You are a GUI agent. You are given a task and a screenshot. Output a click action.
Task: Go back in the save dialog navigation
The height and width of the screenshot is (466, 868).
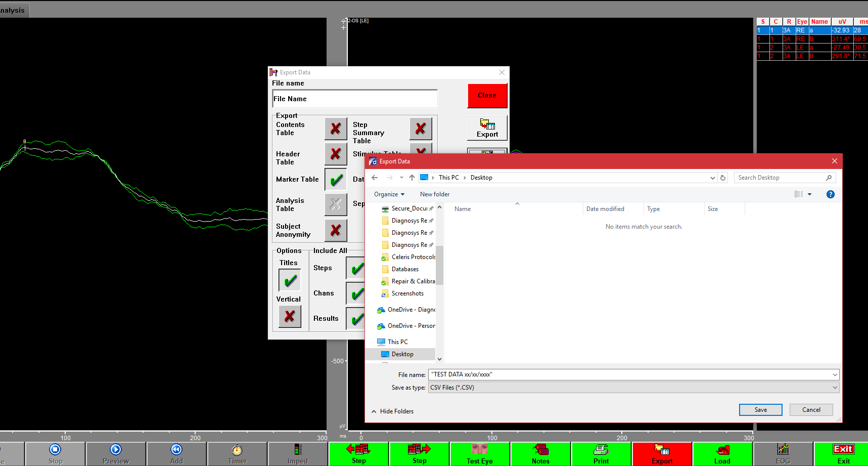[x=375, y=178]
